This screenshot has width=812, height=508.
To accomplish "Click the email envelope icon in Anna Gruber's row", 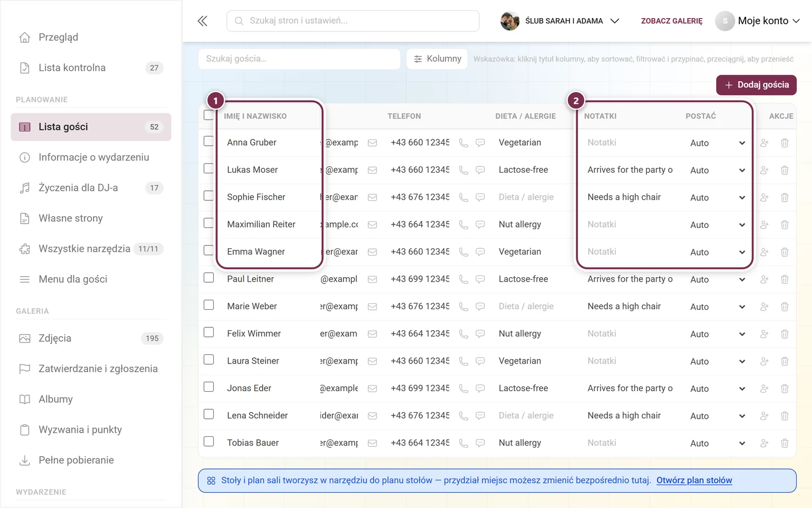I will click(x=372, y=143).
